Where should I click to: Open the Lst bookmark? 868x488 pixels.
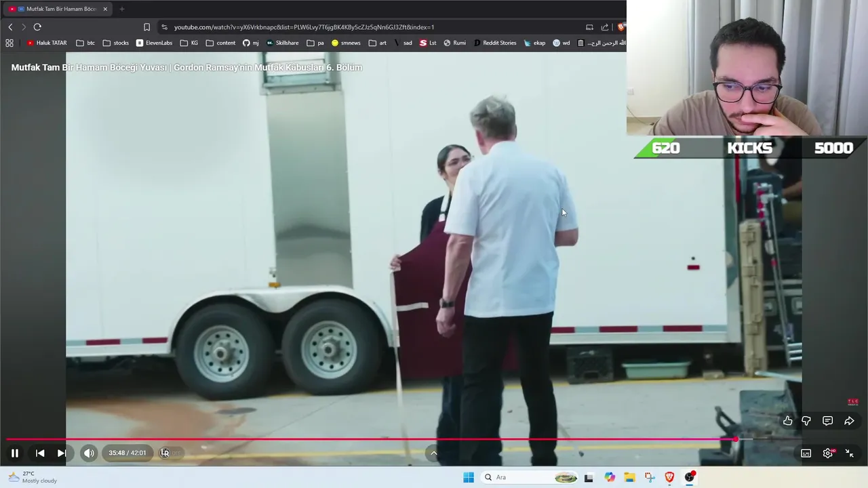[428, 43]
